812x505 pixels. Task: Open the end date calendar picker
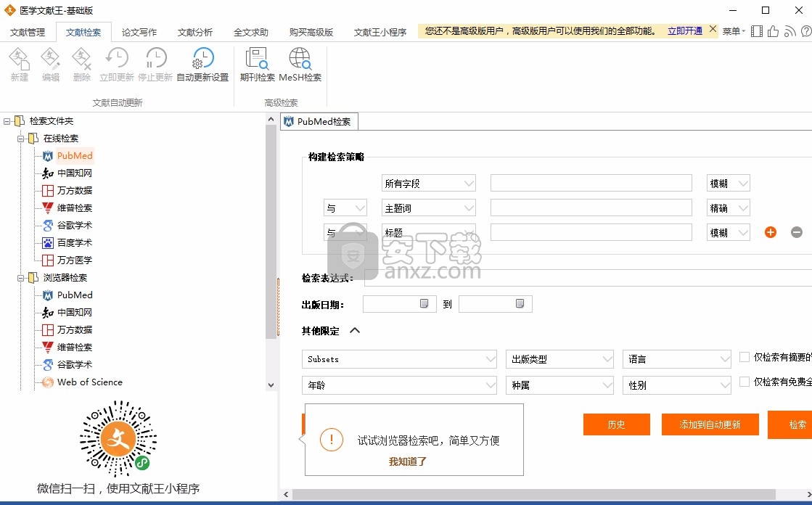tap(520, 303)
